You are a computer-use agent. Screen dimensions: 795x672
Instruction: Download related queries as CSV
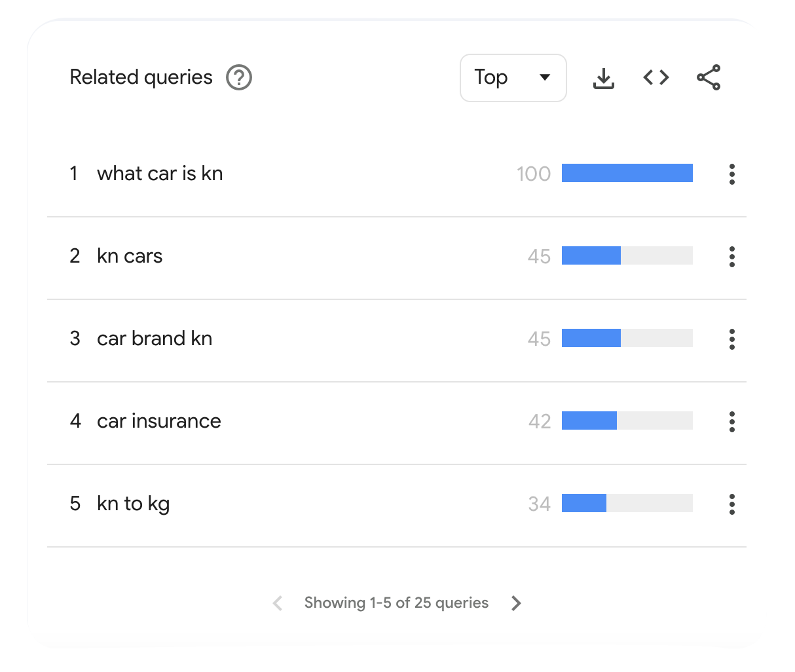tap(604, 78)
